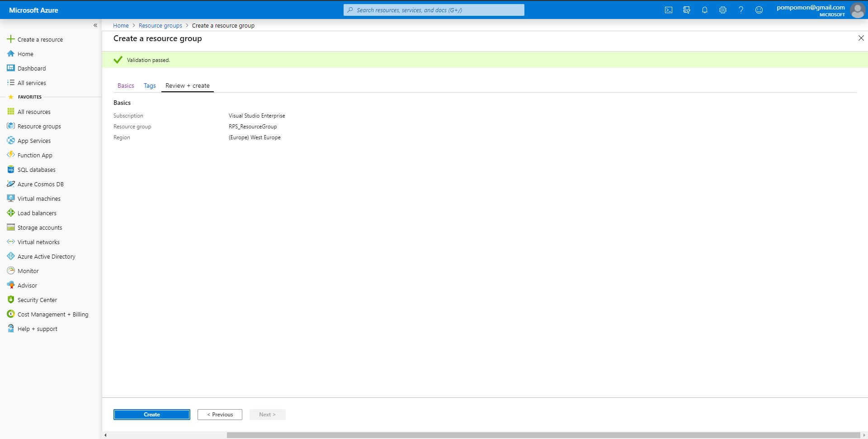Open Virtual machines label in sidebar
The width and height of the screenshot is (868, 439).
tap(39, 198)
